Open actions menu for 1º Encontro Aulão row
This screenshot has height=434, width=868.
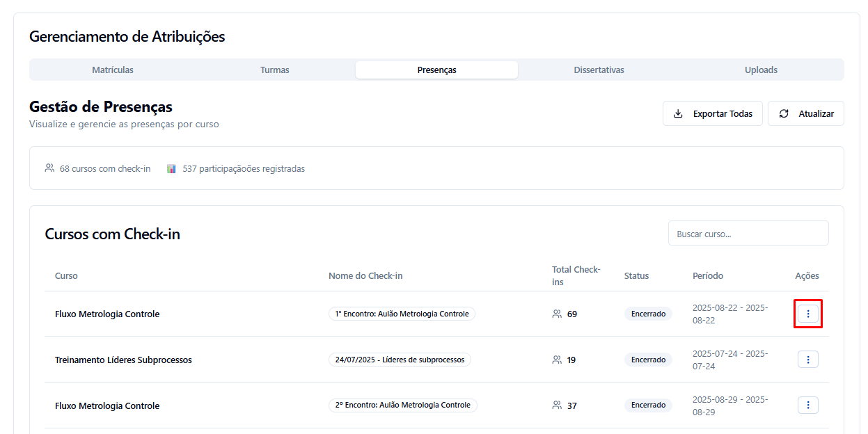click(807, 314)
